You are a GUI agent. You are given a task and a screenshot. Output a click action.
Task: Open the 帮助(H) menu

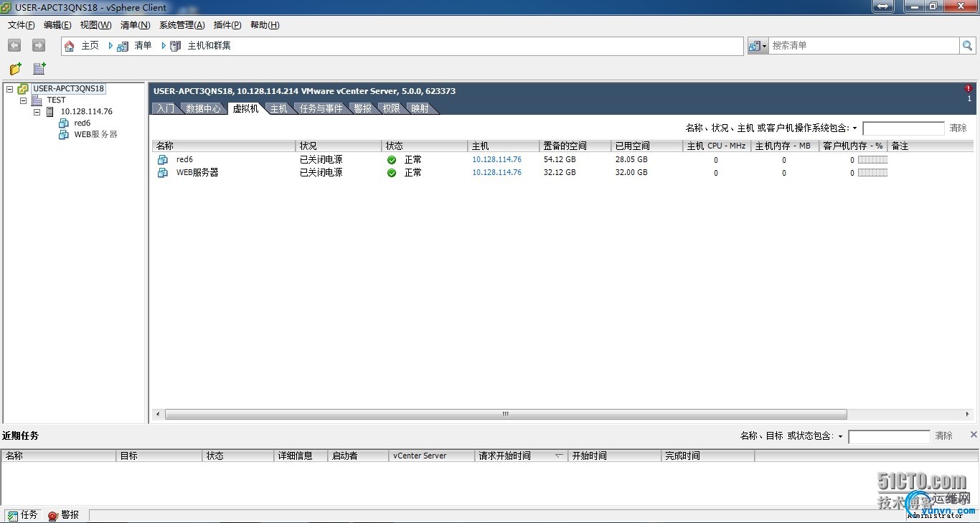(x=265, y=25)
